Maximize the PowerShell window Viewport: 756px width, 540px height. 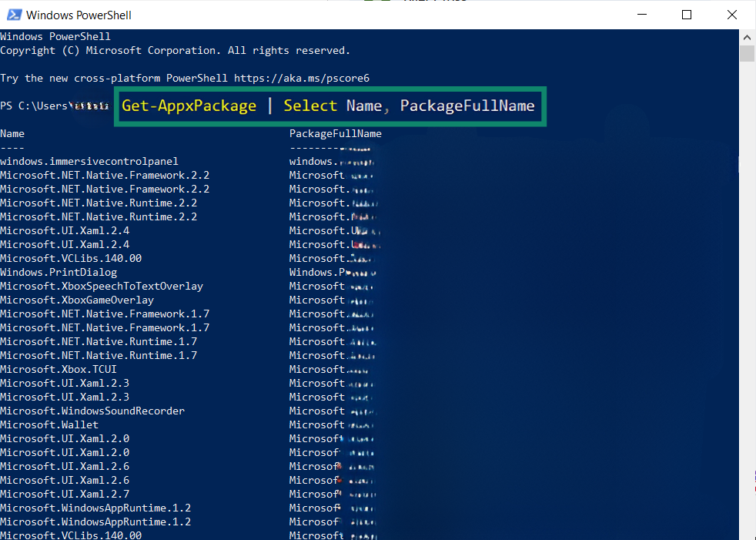click(687, 14)
